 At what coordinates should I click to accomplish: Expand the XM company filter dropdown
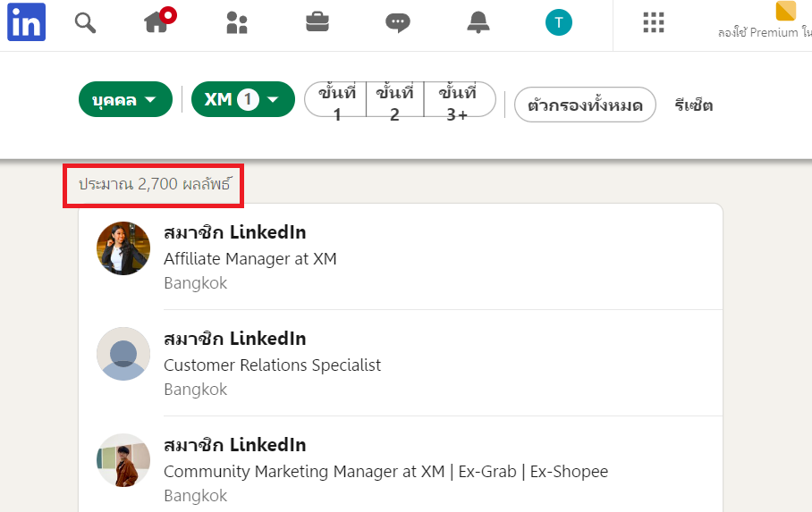coord(242,100)
